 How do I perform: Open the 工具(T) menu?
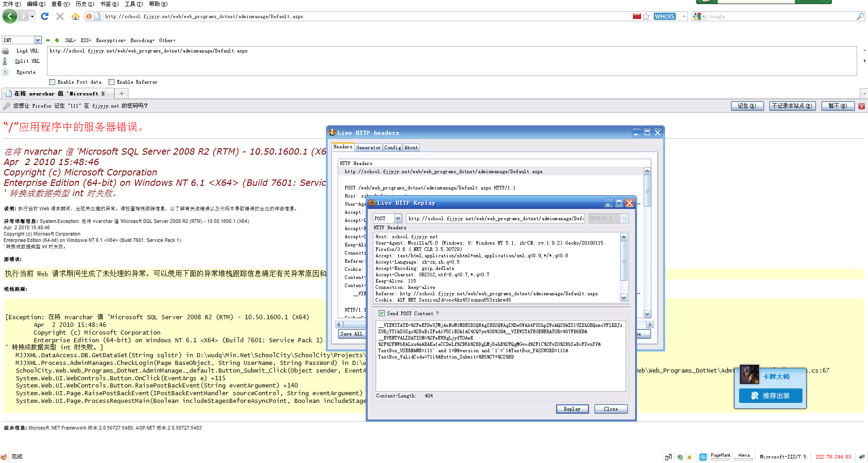click(x=133, y=4)
